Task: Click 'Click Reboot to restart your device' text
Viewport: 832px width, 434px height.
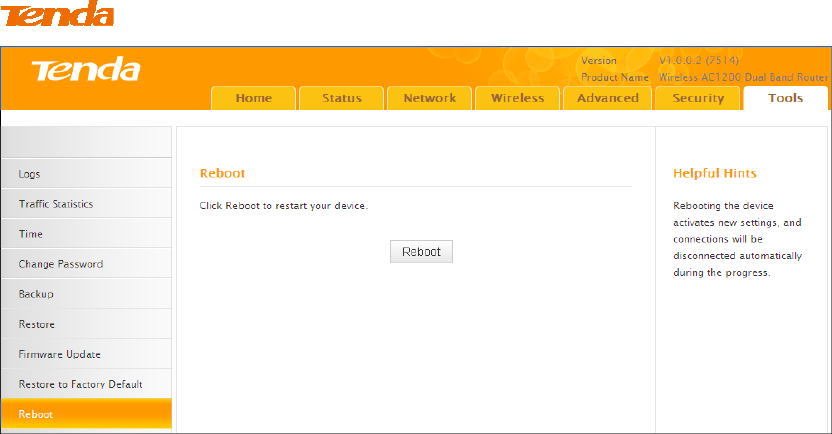Action: point(283,206)
